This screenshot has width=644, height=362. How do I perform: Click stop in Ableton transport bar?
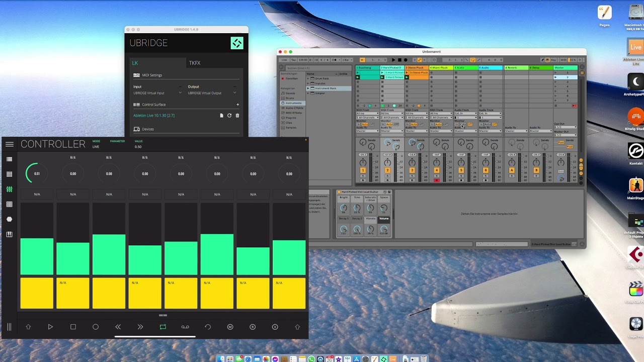pos(399,60)
